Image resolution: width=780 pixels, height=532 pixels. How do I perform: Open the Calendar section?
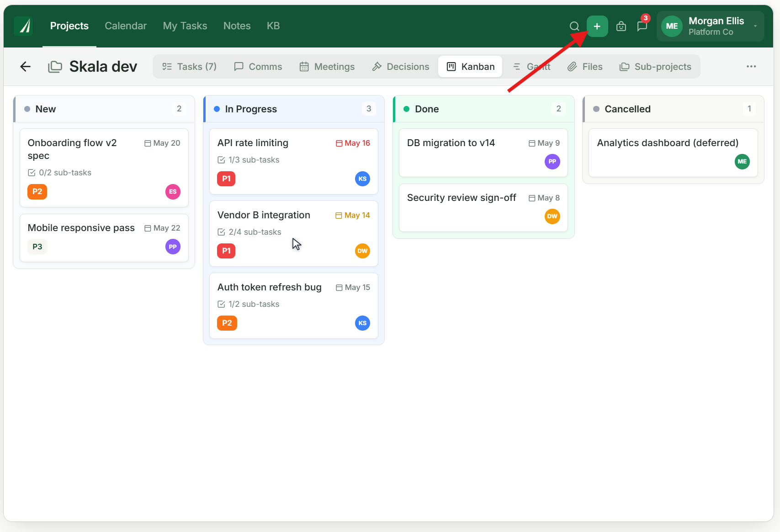pyautogui.click(x=126, y=26)
